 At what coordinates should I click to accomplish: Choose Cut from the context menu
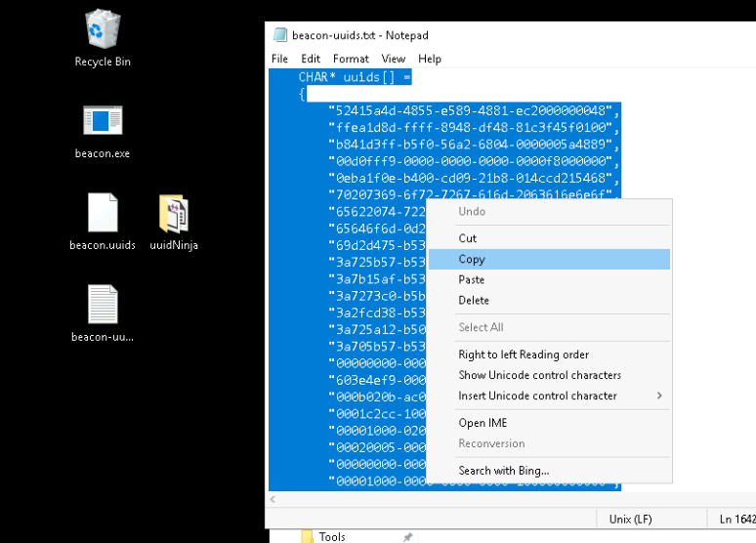549,238
